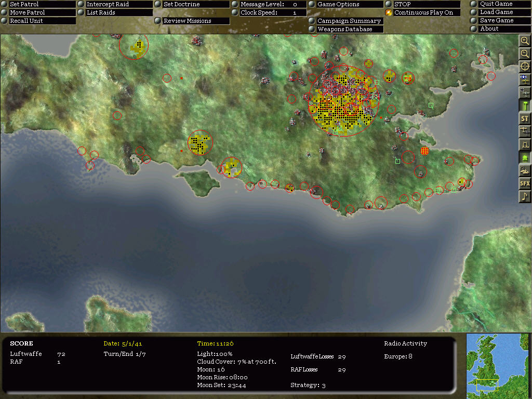Screen dimensions: 532x399
Task: Click the Moon Rise: 08:00 text
Action: [x=222, y=377]
